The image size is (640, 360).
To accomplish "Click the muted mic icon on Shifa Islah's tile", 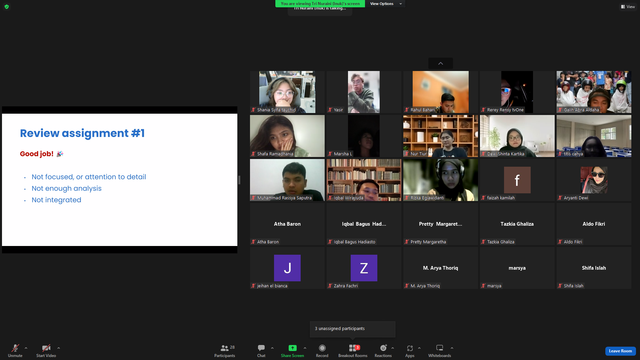I will (560, 286).
